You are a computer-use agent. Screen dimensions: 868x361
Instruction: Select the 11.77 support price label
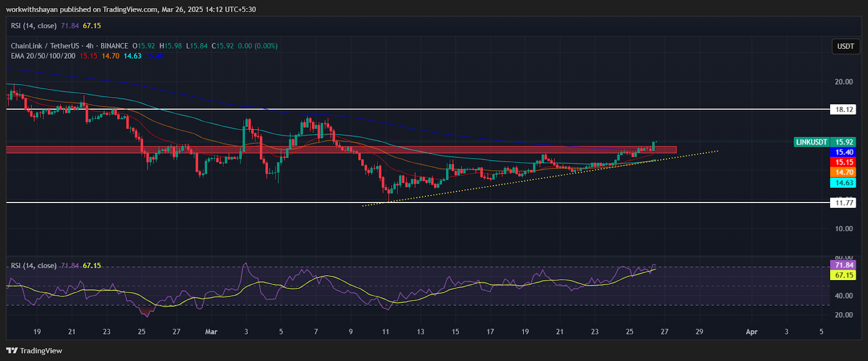(844, 203)
